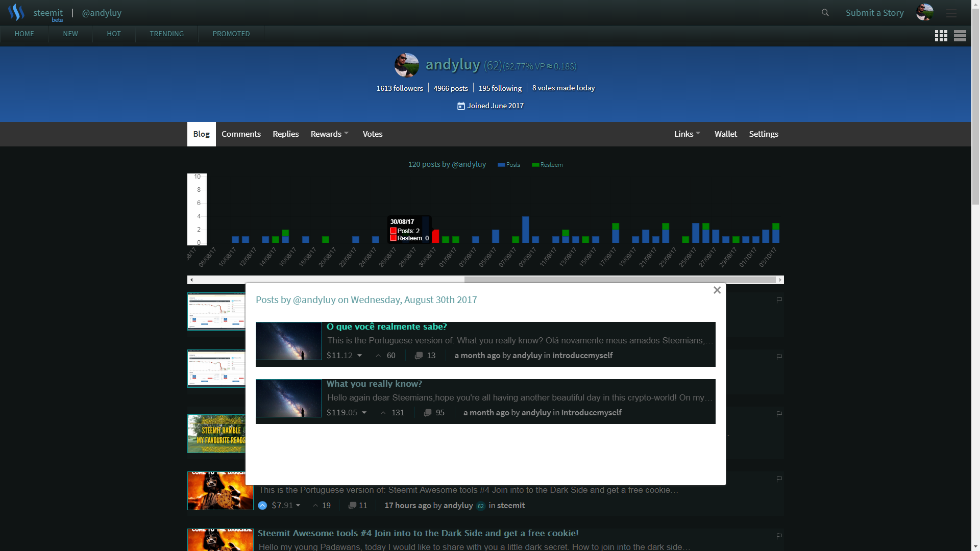The image size is (980, 551).
Task: Click the chart horizontal scrollbar thumb
Action: pos(620,280)
